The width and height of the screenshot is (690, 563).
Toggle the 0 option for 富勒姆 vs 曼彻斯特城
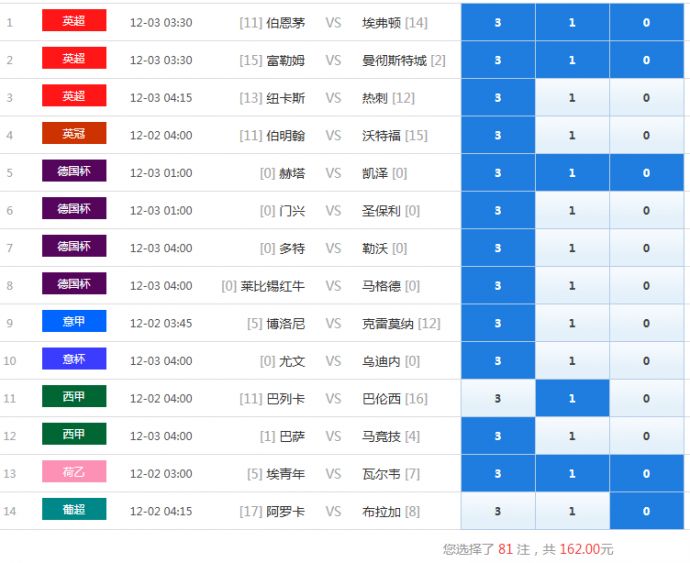(646, 60)
